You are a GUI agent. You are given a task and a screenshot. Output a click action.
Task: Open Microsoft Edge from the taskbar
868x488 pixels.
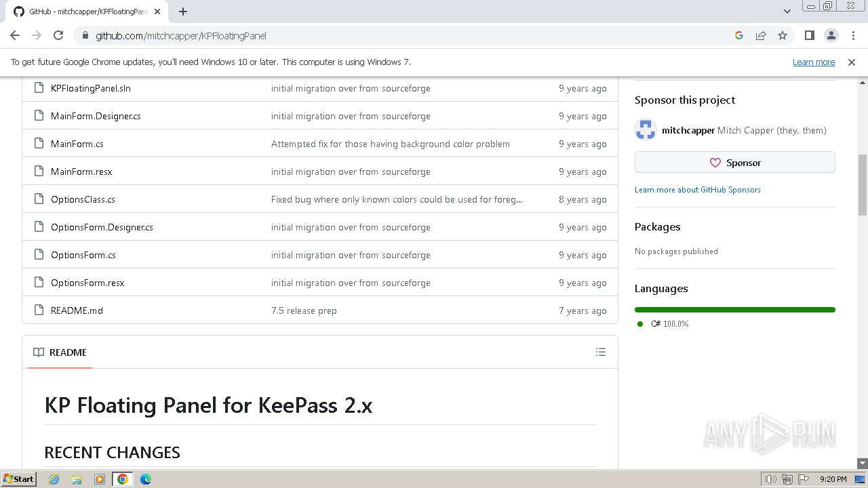[146, 479]
